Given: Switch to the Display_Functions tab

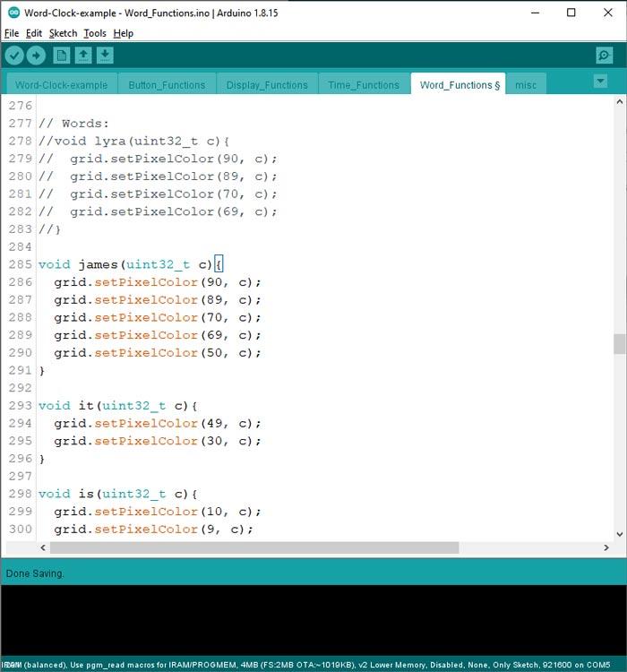Looking at the screenshot, I should coord(267,85).
